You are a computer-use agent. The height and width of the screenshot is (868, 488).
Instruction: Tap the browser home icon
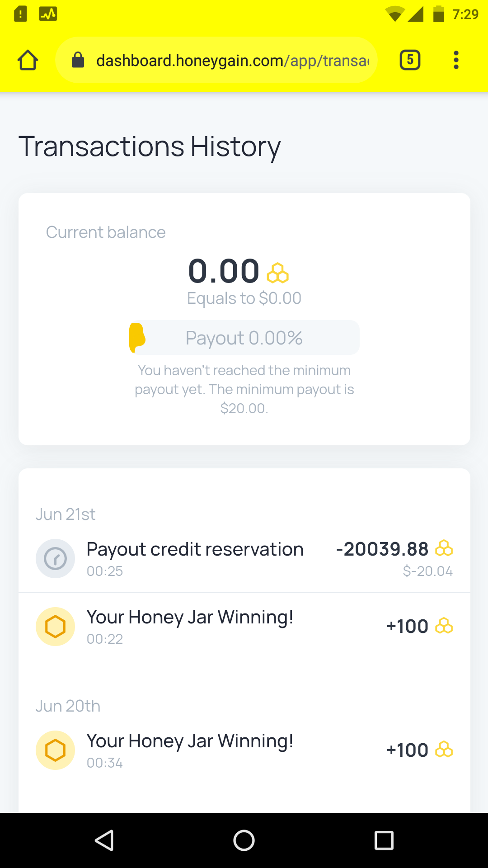[28, 60]
